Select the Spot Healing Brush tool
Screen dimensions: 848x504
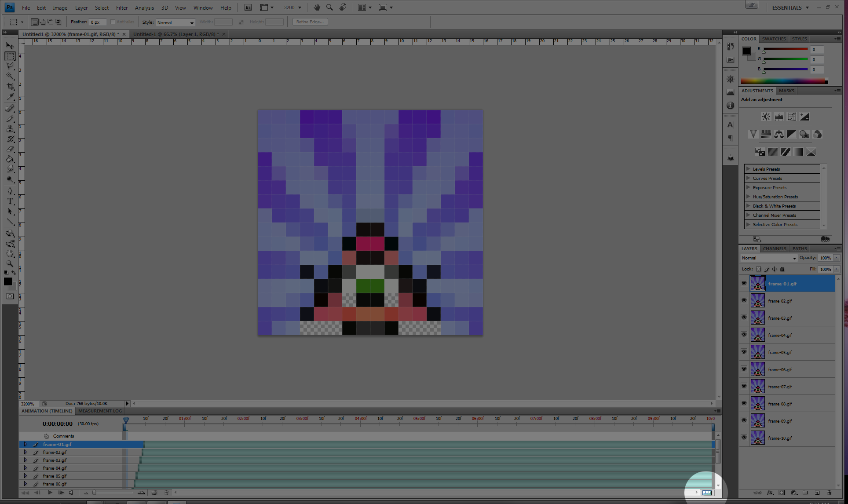pyautogui.click(x=10, y=108)
